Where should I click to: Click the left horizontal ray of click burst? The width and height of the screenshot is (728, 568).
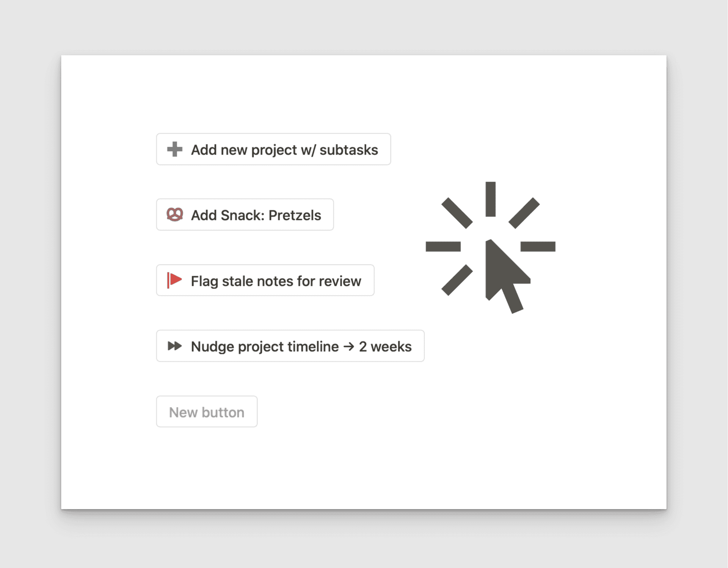tap(443, 247)
